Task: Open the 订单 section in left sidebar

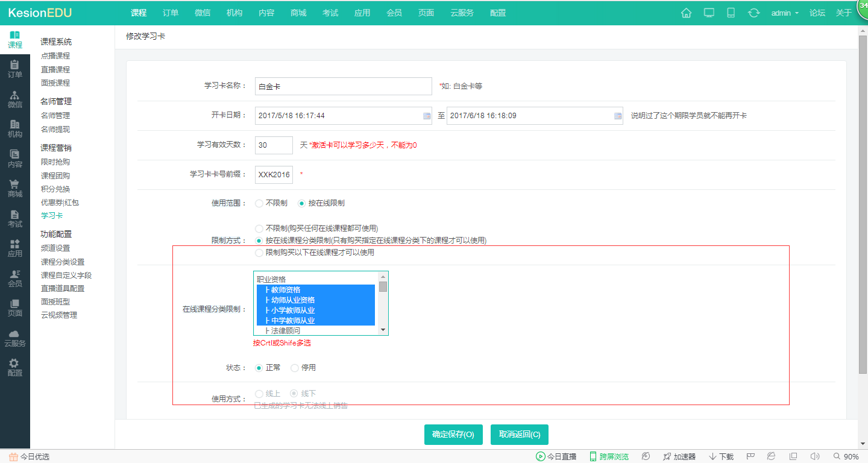Action: point(15,69)
